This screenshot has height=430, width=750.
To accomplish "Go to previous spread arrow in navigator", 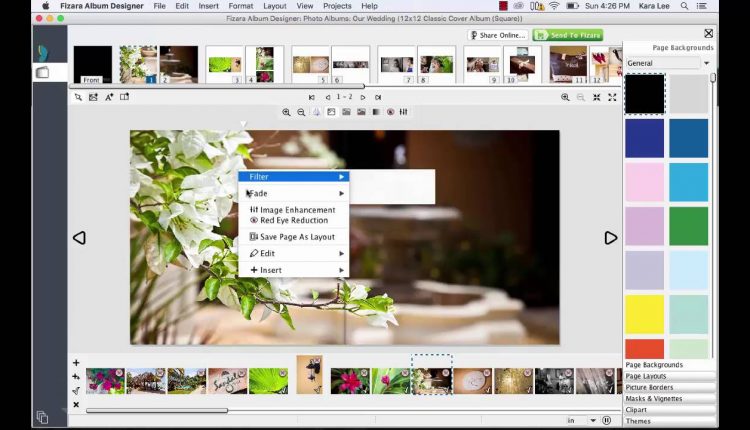I will pos(328,97).
